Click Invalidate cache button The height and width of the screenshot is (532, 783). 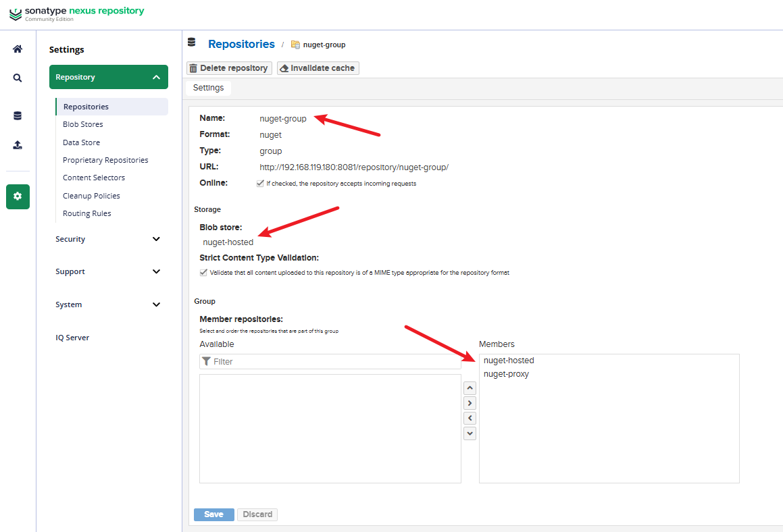(x=318, y=68)
